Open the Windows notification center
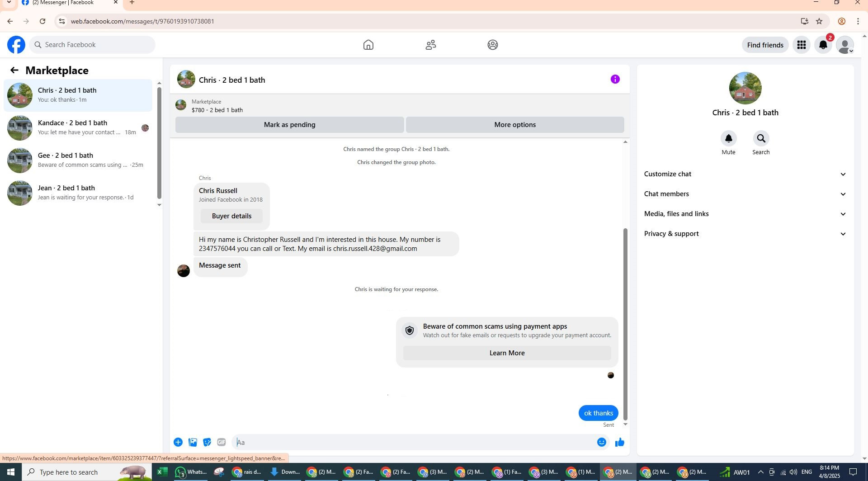868x481 pixels. [x=853, y=472]
